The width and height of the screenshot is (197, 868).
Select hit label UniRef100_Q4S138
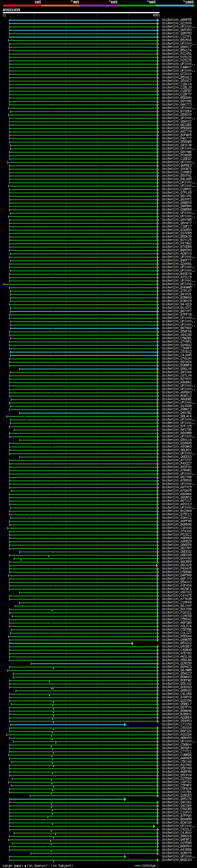[177, 145]
